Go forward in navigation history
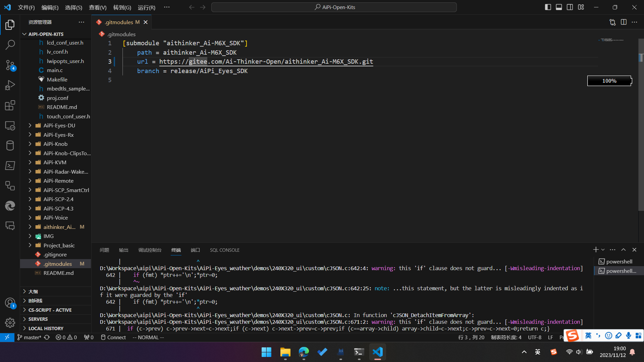The height and width of the screenshot is (362, 644). click(x=203, y=7)
